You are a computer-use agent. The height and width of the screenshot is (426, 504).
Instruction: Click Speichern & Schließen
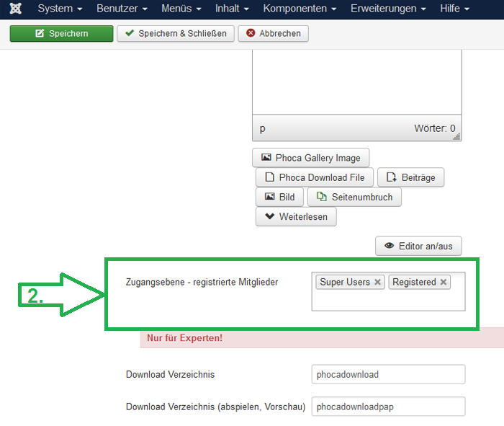tap(176, 34)
